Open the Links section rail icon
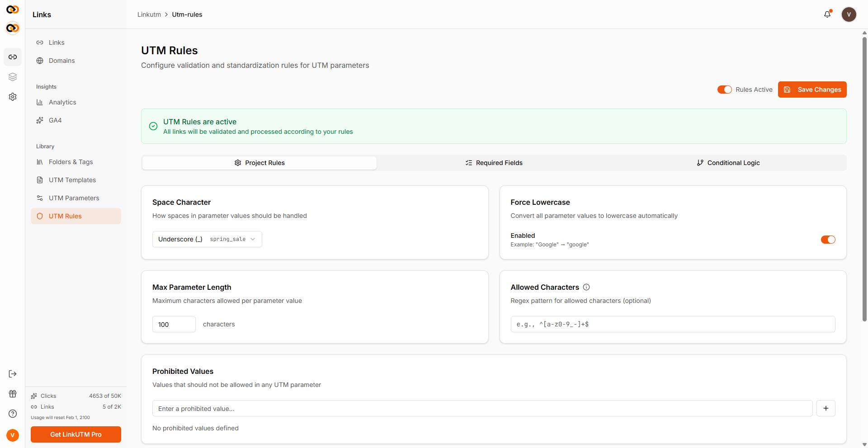The width and height of the screenshot is (868, 448). (x=13, y=57)
